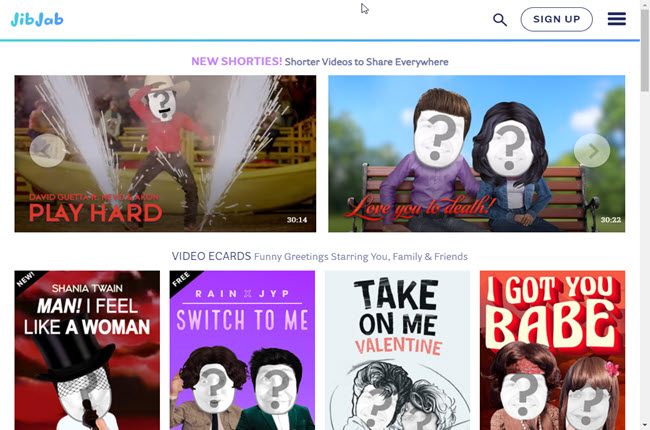Click the NEW SHORTIES! heading link
Image resolution: width=650 pixels, height=430 pixels.
236,61
